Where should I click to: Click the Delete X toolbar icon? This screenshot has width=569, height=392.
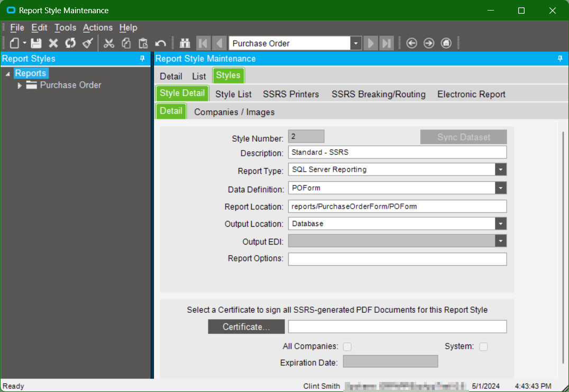coord(53,43)
